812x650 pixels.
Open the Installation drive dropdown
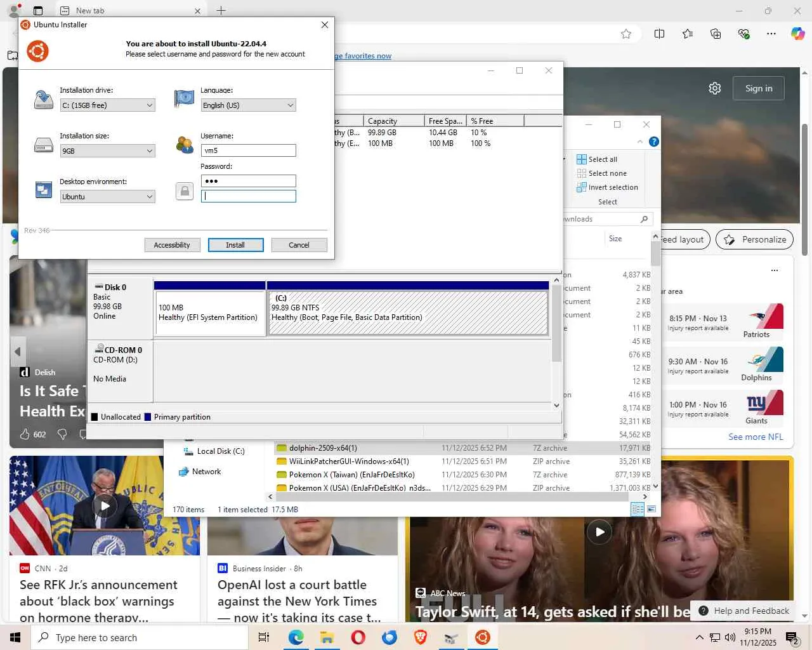pos(107,105)
